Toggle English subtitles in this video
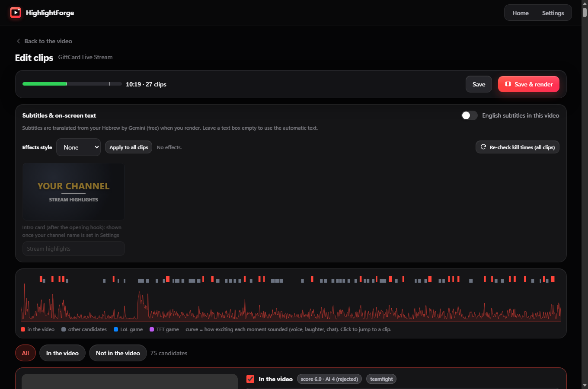 pos(469,115)
